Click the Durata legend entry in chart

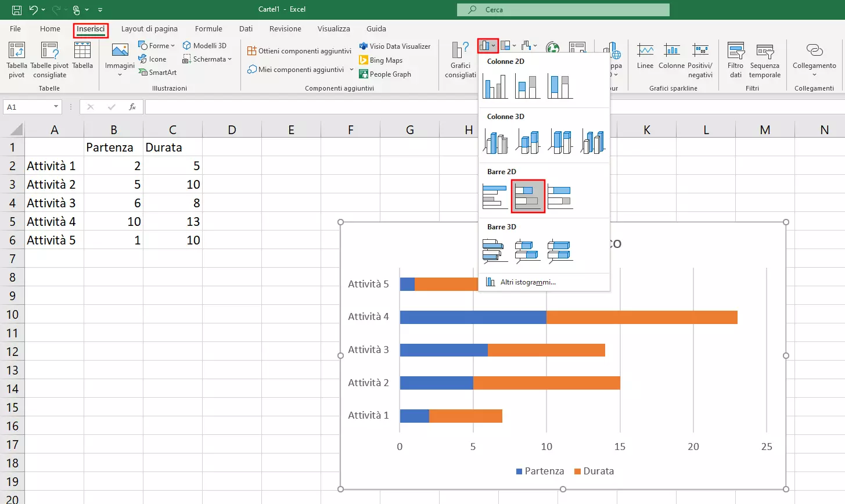594,471
